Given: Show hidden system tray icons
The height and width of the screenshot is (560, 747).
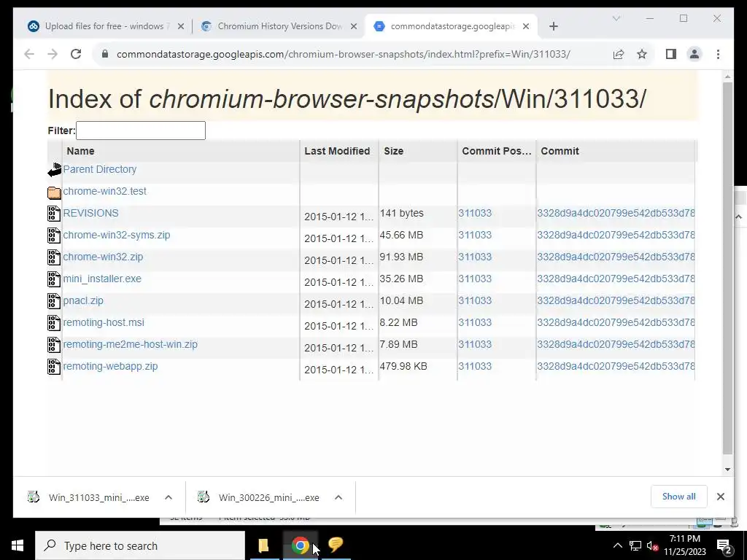Looking at the screenshot, I should (617, 545).
